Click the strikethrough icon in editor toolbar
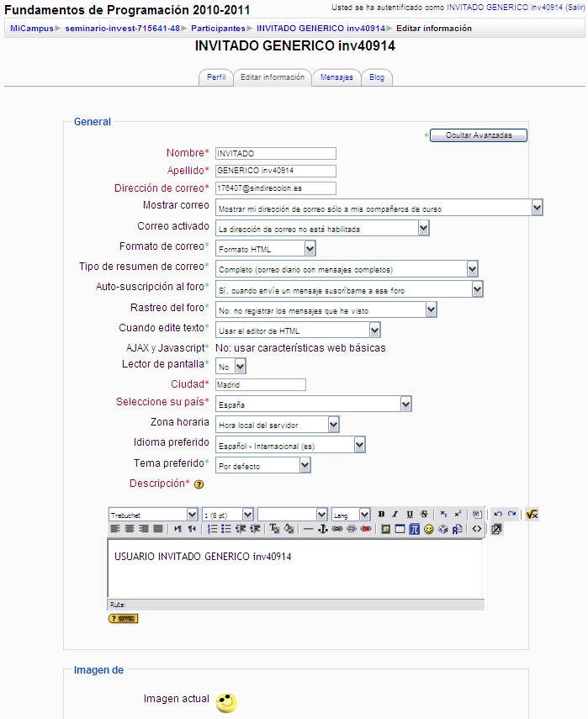The image size is (588, 719). pyautogui.click(x=423, y=514)
